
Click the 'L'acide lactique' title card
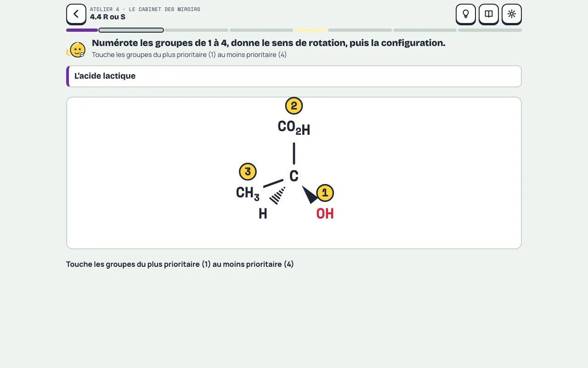[294, 76]
